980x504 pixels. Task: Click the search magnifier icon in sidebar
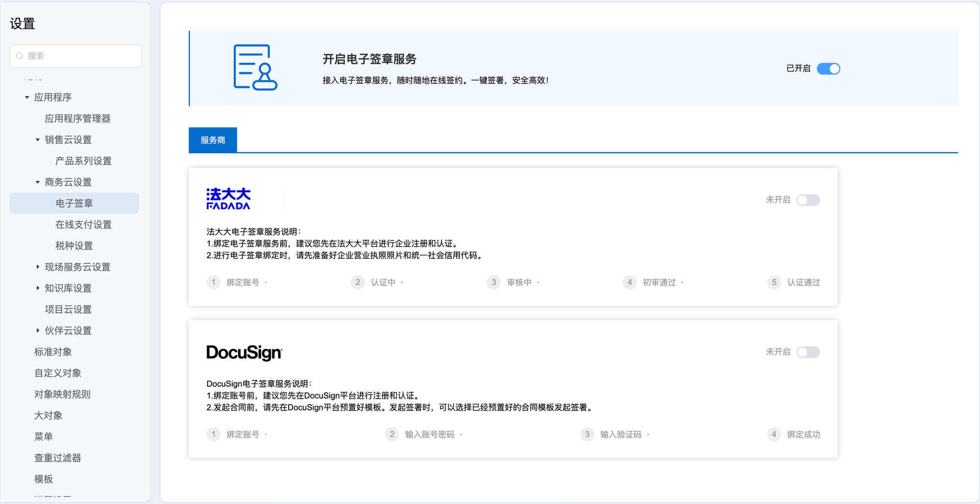point(20,56)
